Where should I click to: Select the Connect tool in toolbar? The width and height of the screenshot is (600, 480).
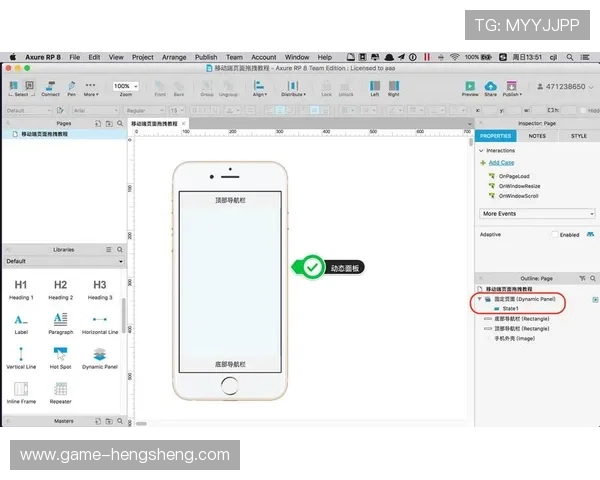pos(50,89)
